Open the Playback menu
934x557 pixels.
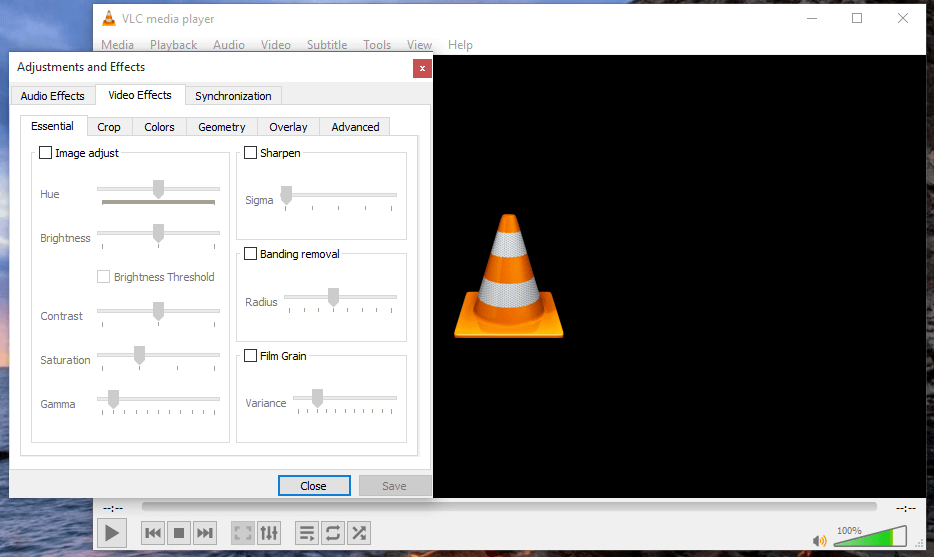(x=173, y=45)
